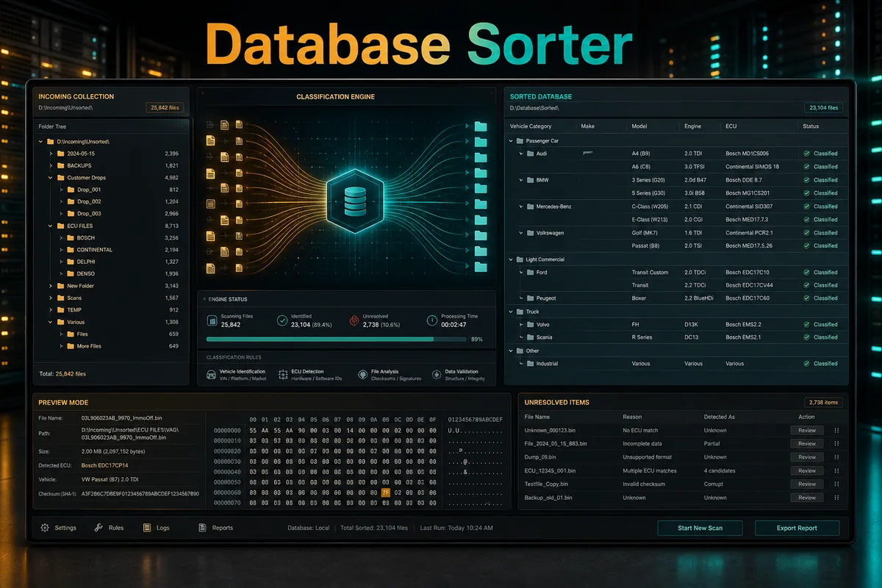The width and height of the screenshot is (882, 588).
Task: Click the Transit Custom model cell
Action: click(x=650, y=272)
